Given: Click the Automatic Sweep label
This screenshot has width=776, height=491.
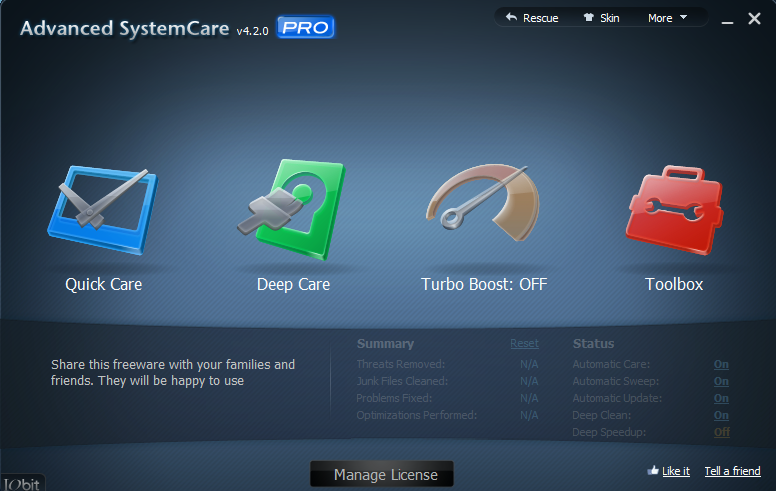Looking at the screenshot, I should [616, 381].
